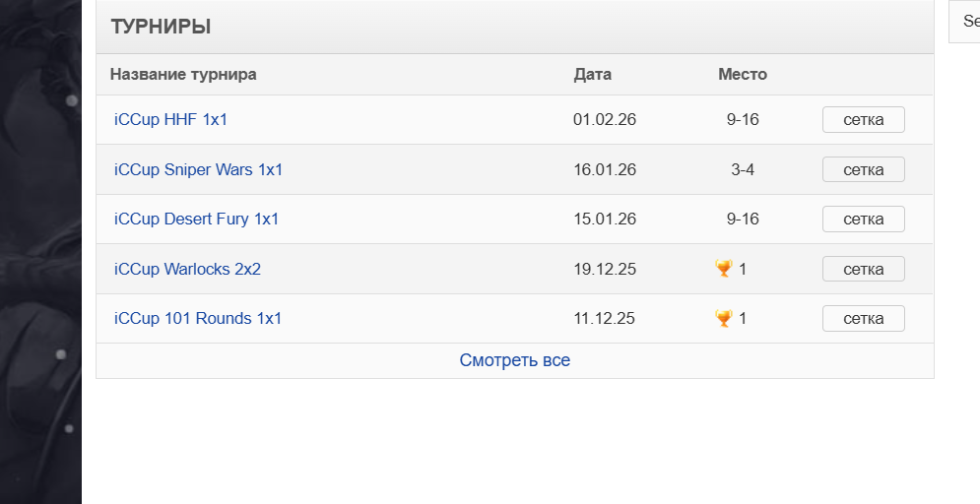Go to the iCCup Desert Fury 1x1 page
The image size is (980, 504).
[196, 219]
